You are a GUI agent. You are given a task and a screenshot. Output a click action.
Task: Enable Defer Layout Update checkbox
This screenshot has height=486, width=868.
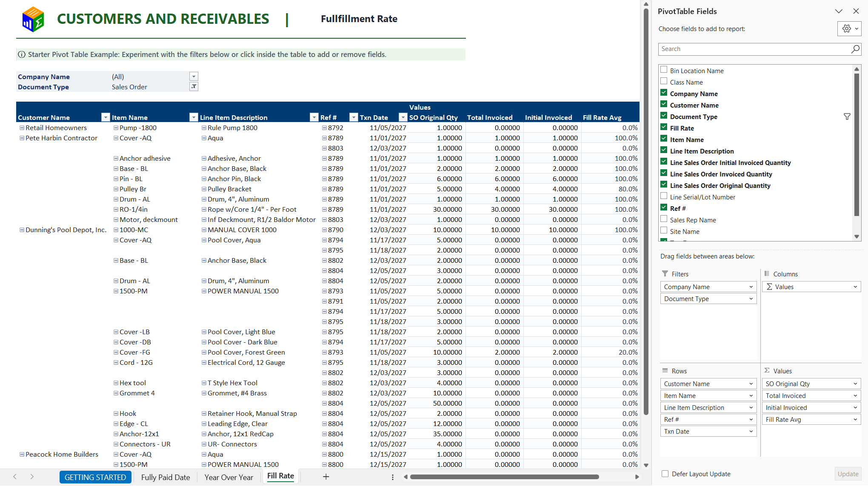(665, 474)
